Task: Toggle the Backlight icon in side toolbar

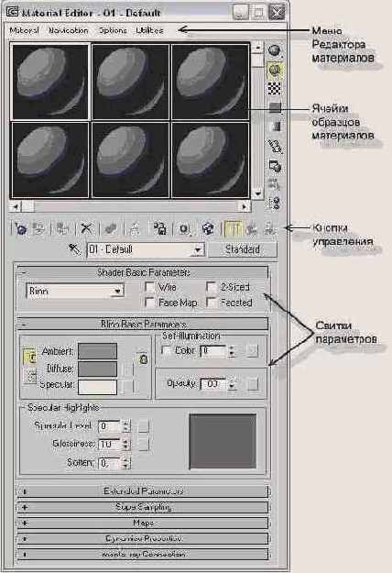Action: point(275,69)
